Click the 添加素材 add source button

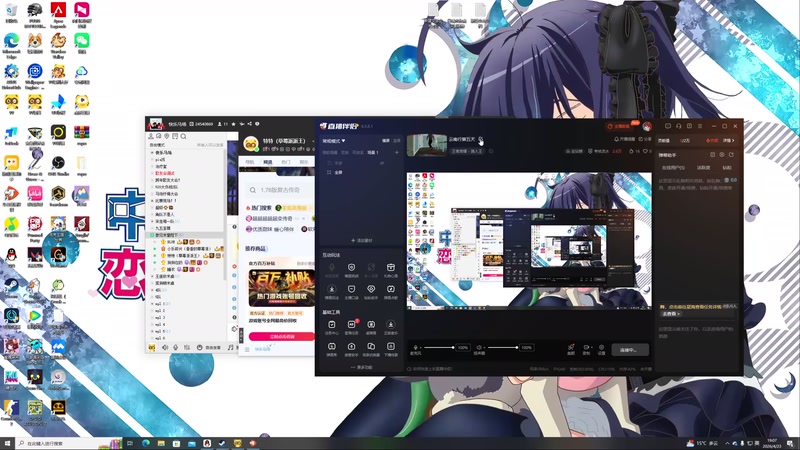(x=361, y=240)
